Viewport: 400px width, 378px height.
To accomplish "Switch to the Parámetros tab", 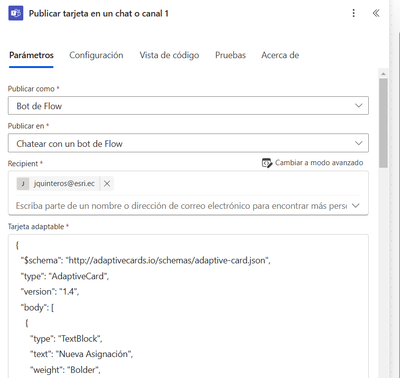I will pos(31,55).
